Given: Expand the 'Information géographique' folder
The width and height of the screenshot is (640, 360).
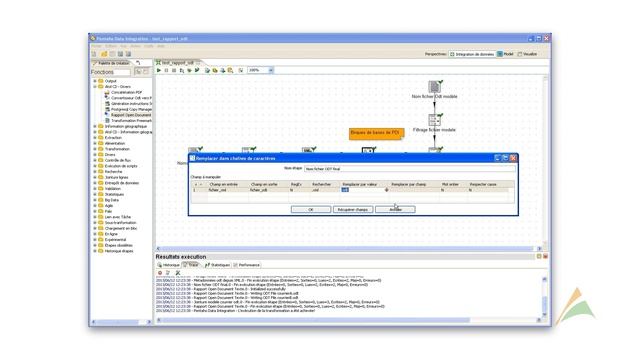Looking at the screenshot, I should pos(95,127).
